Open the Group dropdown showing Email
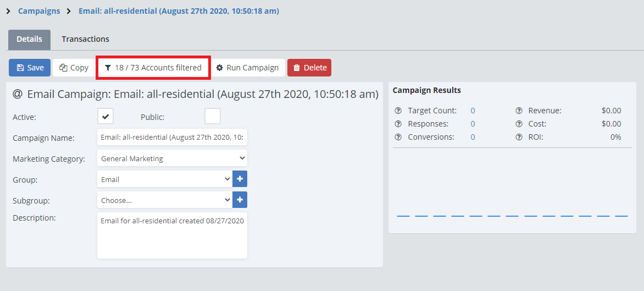Screen dimensions: 644x291 coord(164,179)
